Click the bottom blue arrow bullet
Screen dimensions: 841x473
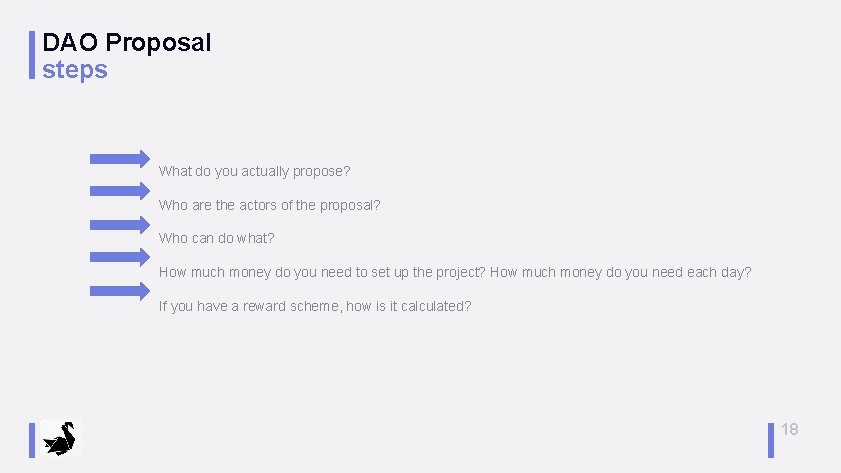(x=119, y=290)
